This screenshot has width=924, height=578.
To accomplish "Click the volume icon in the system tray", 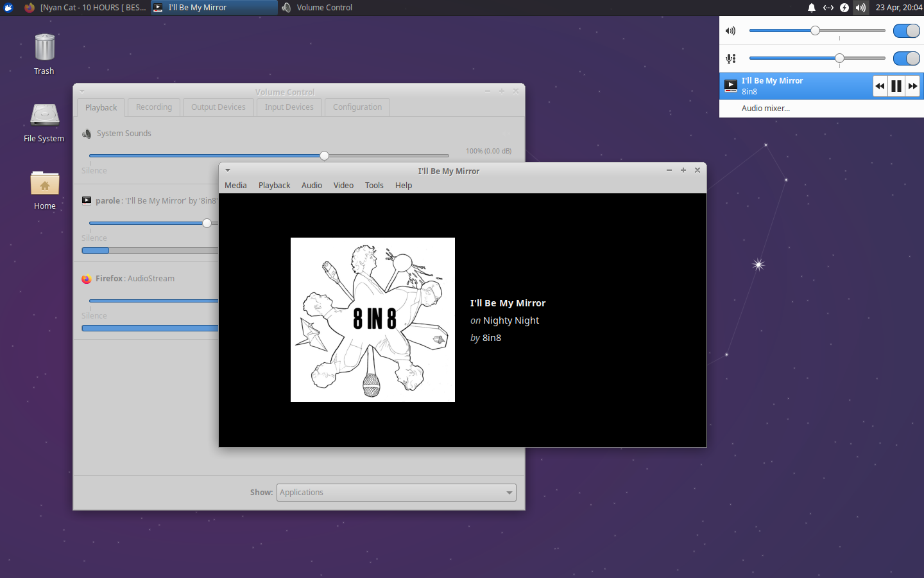I will [x=860, y=7].
